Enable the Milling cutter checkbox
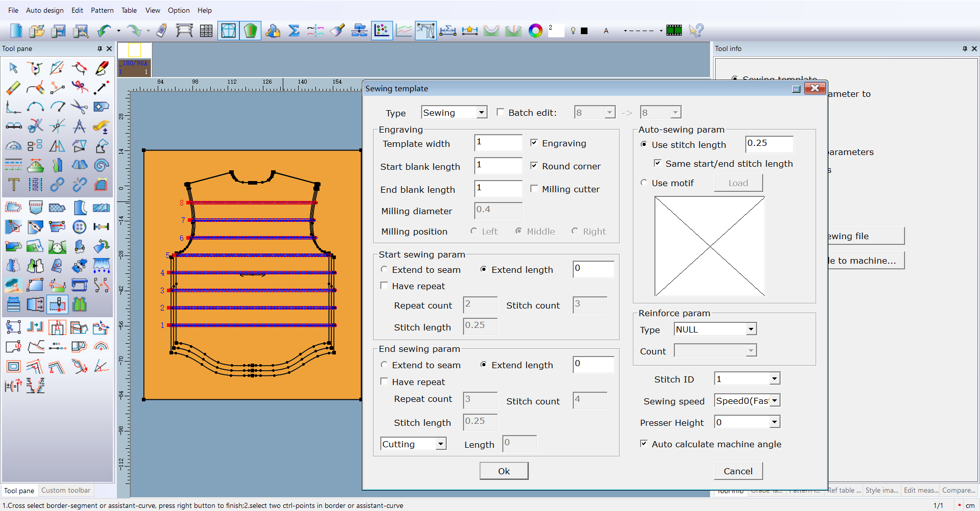The image size is (980, 511). [x=534, y=189]
